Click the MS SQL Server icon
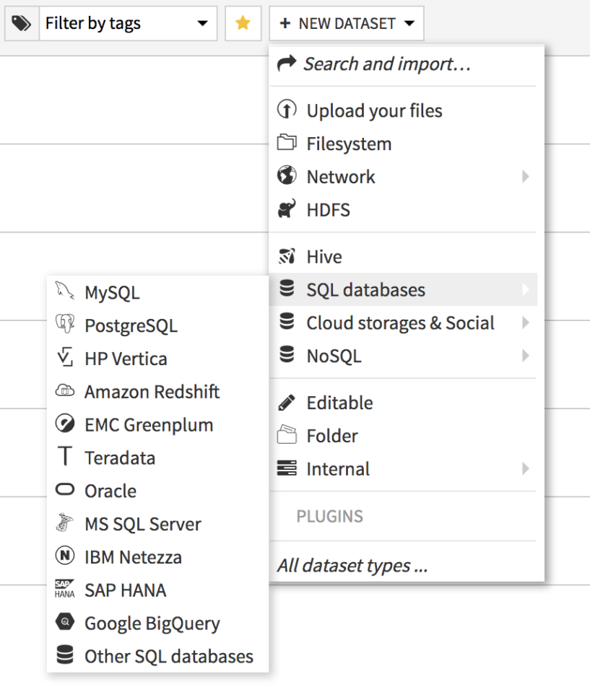Image resolution: width=590 pixels, height=700 pixels. 65,522
